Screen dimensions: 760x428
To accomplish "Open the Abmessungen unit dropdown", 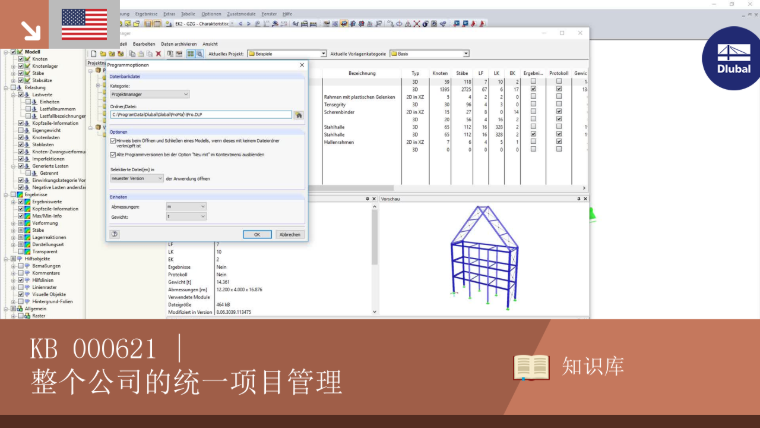I will click(x=186, y=206).
